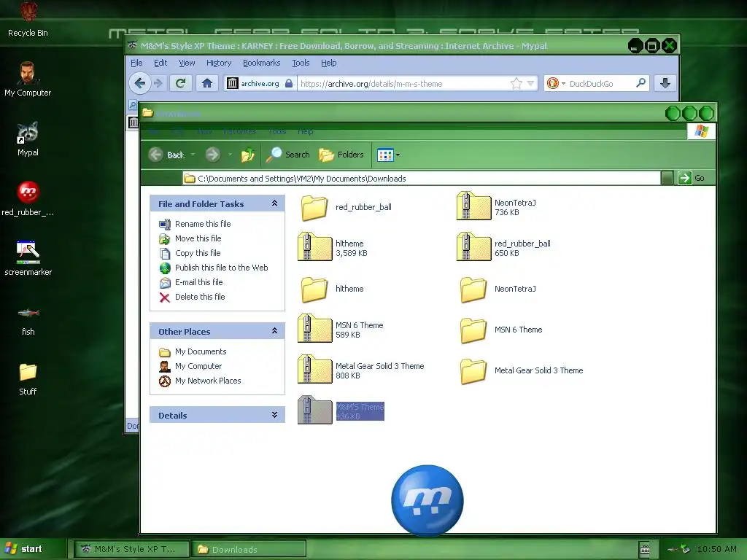Click Rename this file task link
Image resolution: width=747 pixels, height=560 pixels.
point(203,224)
